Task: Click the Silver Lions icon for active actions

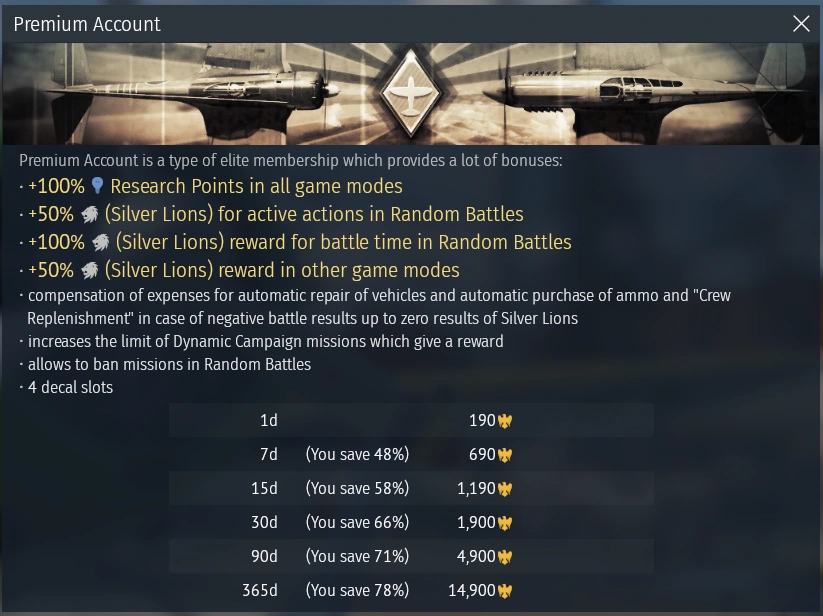Action: [x=90, y=214]
